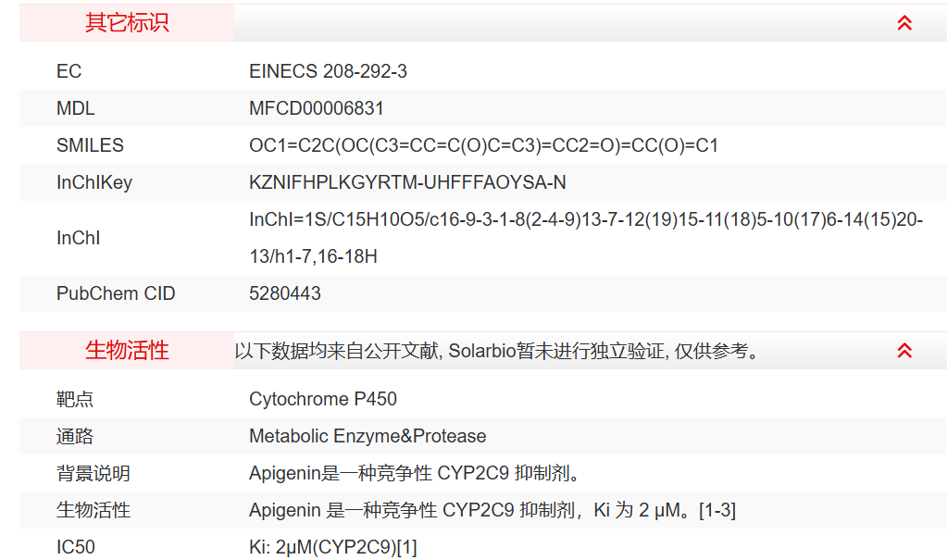Screen dimensions: 947x560
Task: Click the [1-3] reference in 生物活性 row
Action: coord(716,510)
